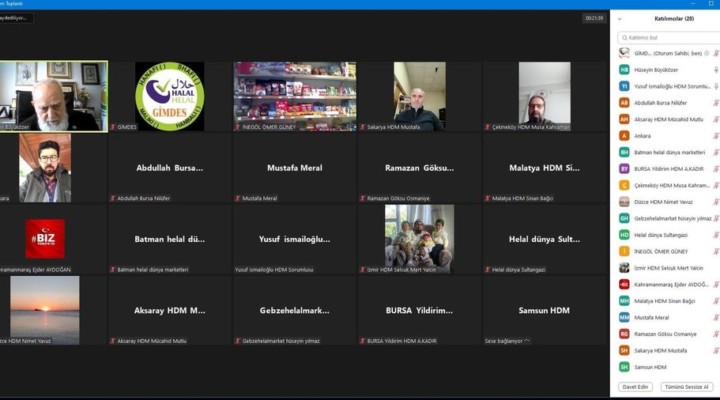
Task: Click muted mic icon on Mustafa Meral tile
Action: [x=238, y=198]
